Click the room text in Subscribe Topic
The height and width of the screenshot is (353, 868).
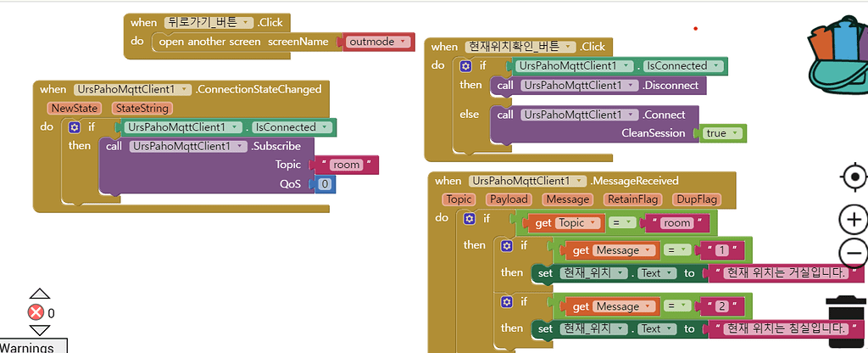[x=345, y=165]
